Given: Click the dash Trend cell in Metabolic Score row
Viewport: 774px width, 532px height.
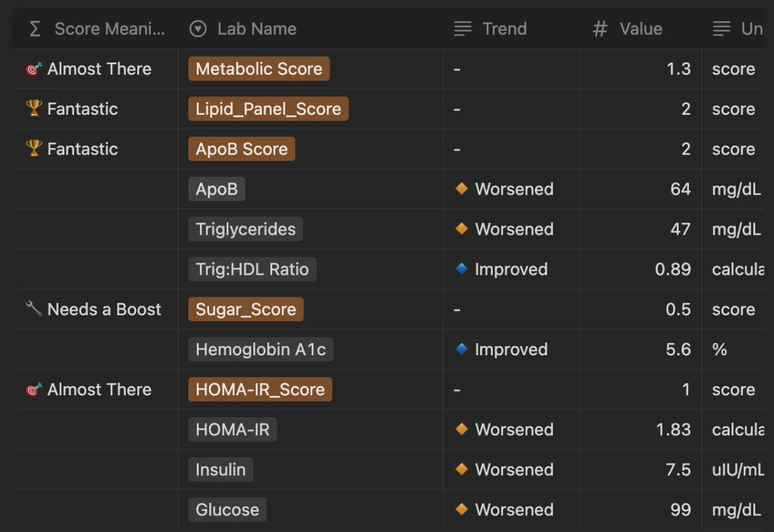Looking at the screenshot, I should 457,69.
